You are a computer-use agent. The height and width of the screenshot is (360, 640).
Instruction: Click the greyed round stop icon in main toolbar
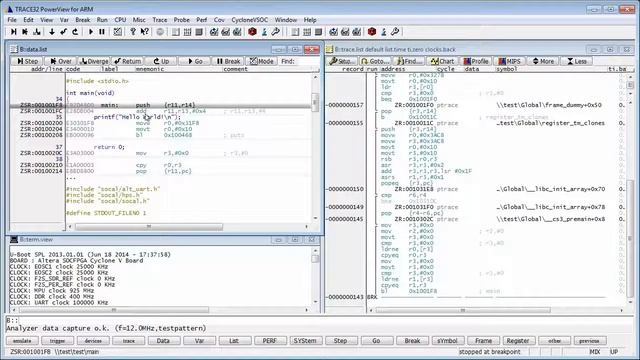click(x=160, y=32)
